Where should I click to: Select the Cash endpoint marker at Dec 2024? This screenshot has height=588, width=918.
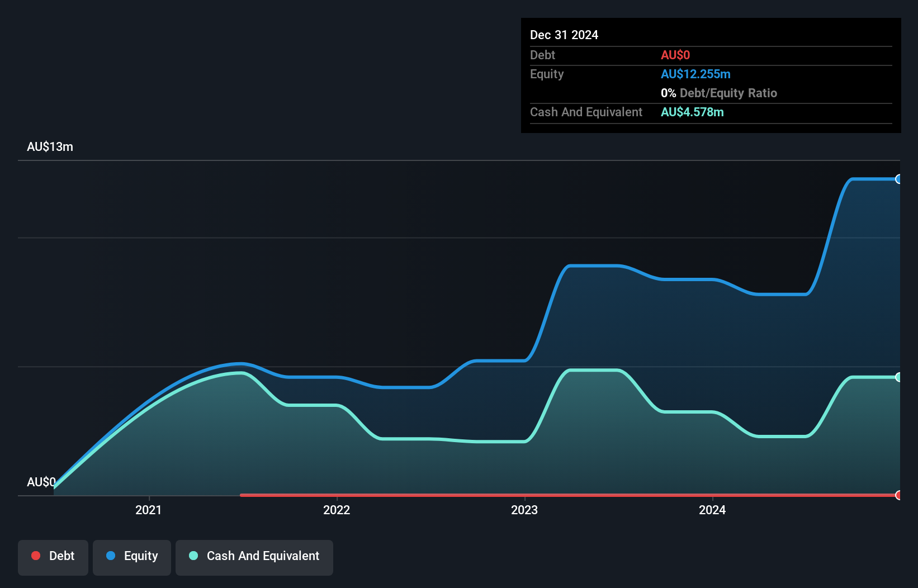(898, 377)
